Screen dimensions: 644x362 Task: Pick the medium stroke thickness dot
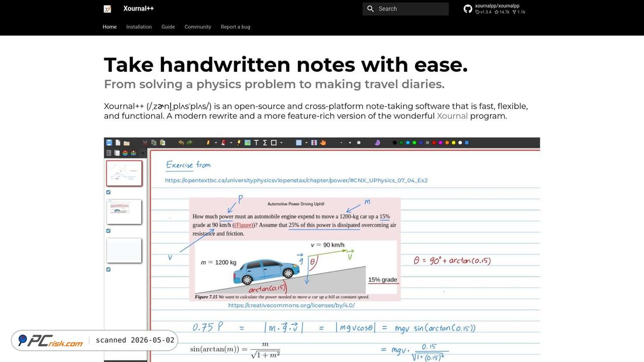click(350, 143)
